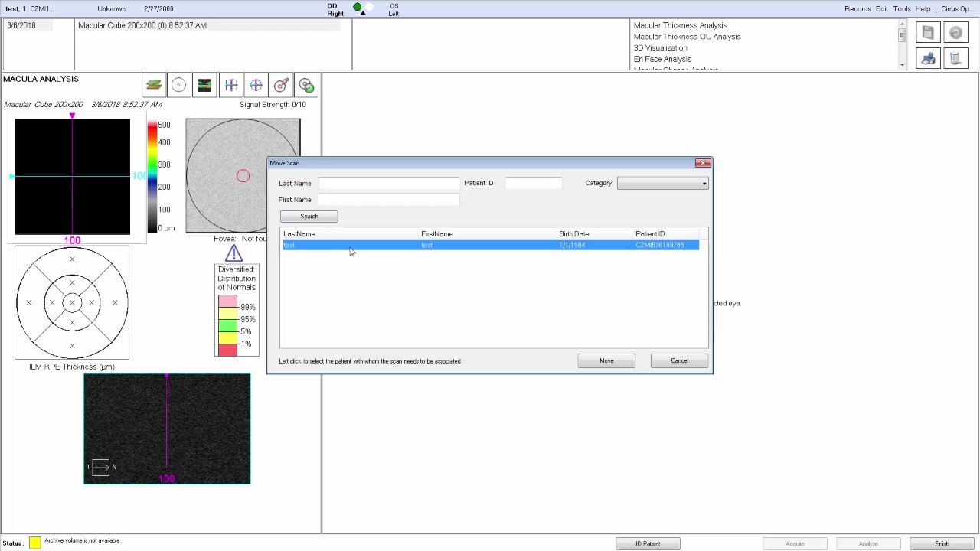Image resolution: width=980 pixels, height=551 pixels.
Task: Click the fovea pointer edit icon
Action: pyautogui.click(x=281, y=86)
